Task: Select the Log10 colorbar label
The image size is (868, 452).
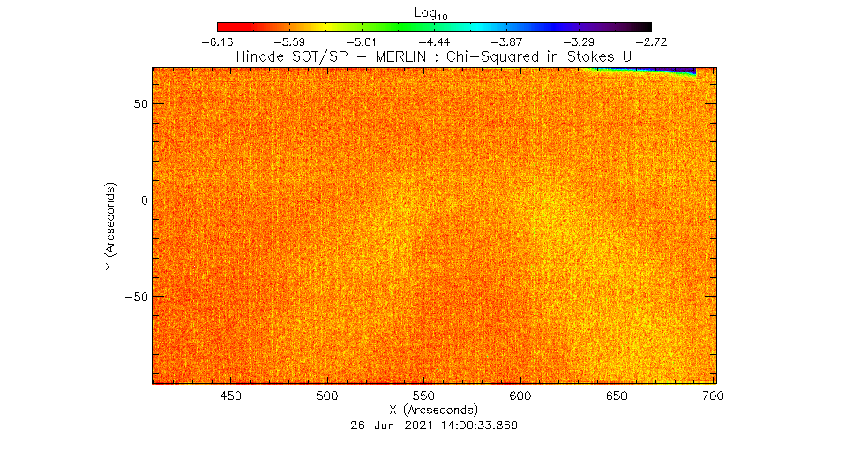Action: point(434,11)
